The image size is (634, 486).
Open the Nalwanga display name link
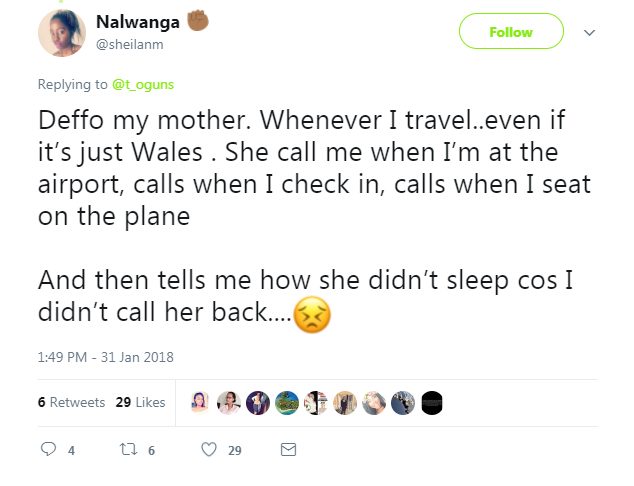pyautogui.click(x=135, y=21)
